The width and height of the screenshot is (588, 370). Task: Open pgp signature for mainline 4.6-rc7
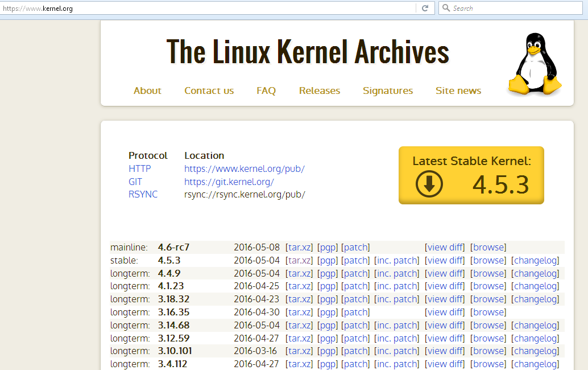coord(328,247)
